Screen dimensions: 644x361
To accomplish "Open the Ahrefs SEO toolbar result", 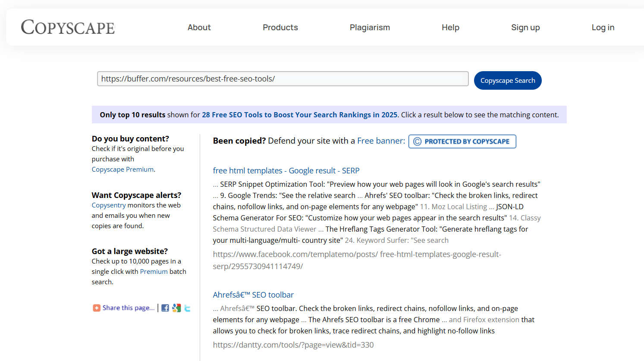I will click(253, 295).
